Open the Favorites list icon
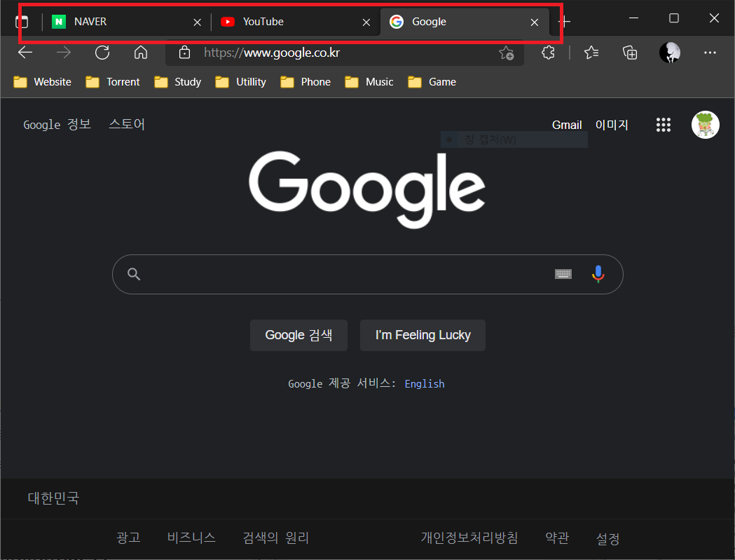 [x=591, y=53]
